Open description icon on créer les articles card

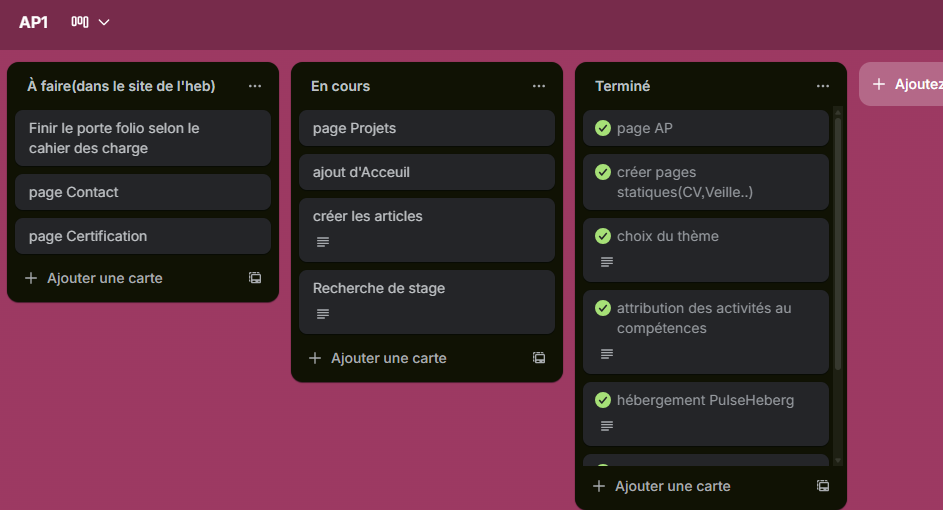[322, 242]
